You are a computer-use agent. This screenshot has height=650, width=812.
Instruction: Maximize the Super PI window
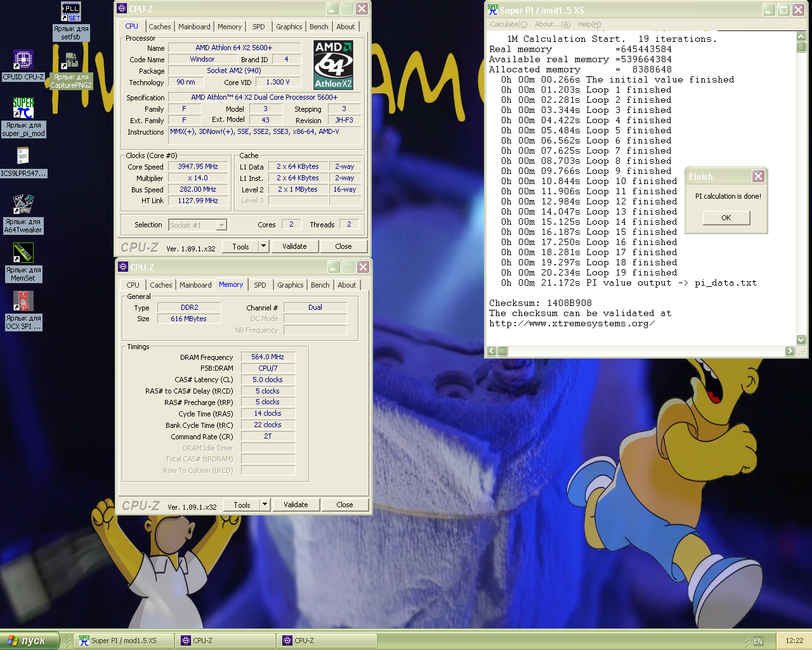(783, 10)
